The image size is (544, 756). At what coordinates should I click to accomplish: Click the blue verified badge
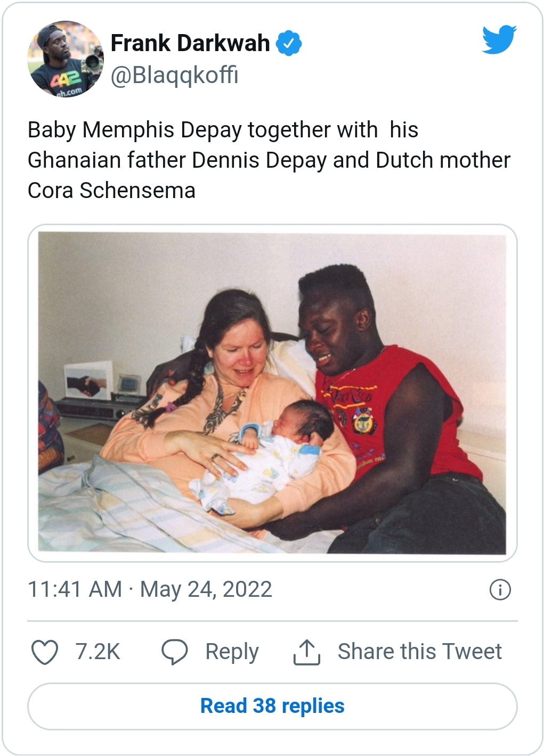(x=289, y=44)
